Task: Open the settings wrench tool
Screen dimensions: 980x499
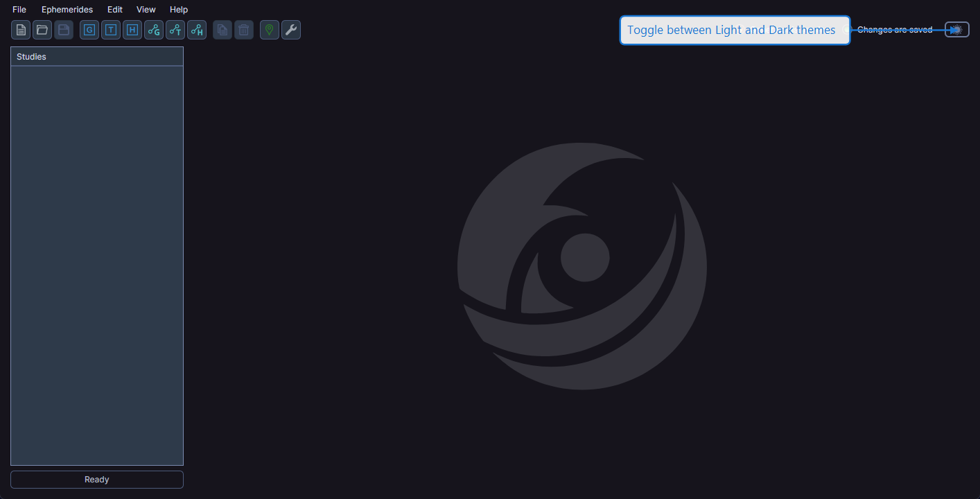Action: coord(290,30)
